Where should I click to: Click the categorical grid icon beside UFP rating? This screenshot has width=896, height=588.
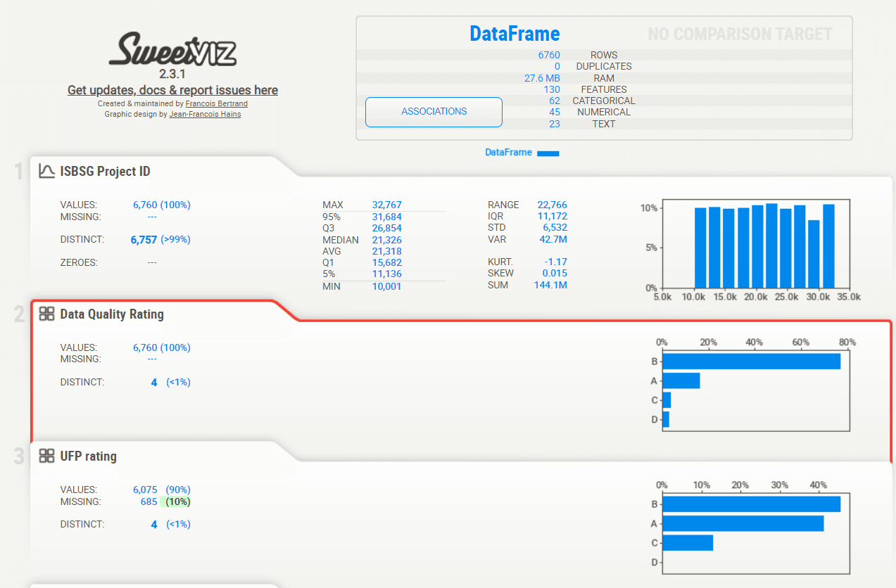click(46, 456)
